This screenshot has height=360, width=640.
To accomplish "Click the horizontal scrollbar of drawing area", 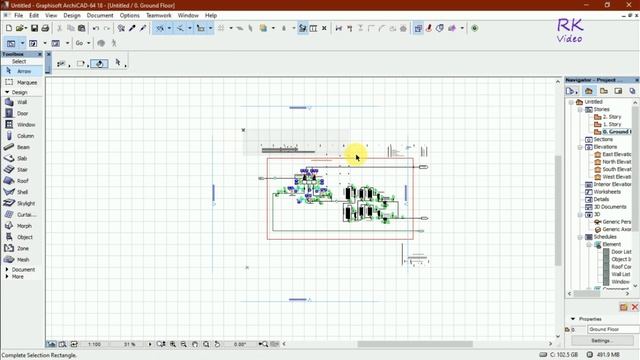I will click(416, 344).
